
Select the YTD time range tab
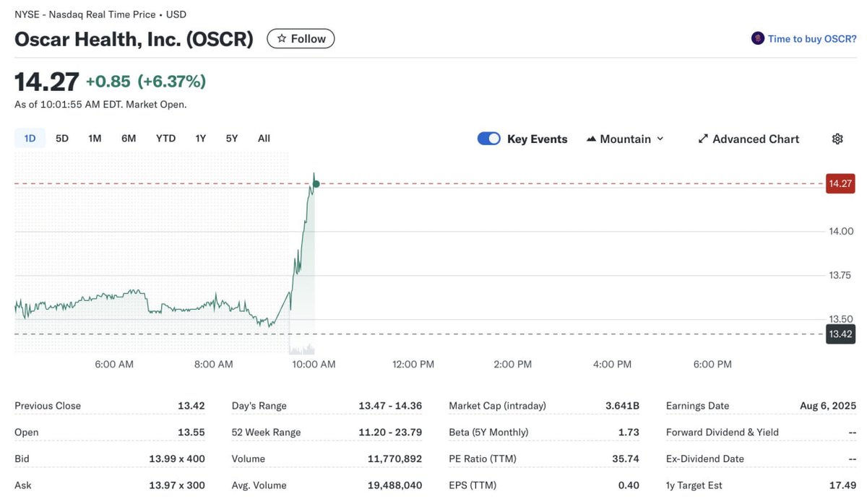pos(166,138)
